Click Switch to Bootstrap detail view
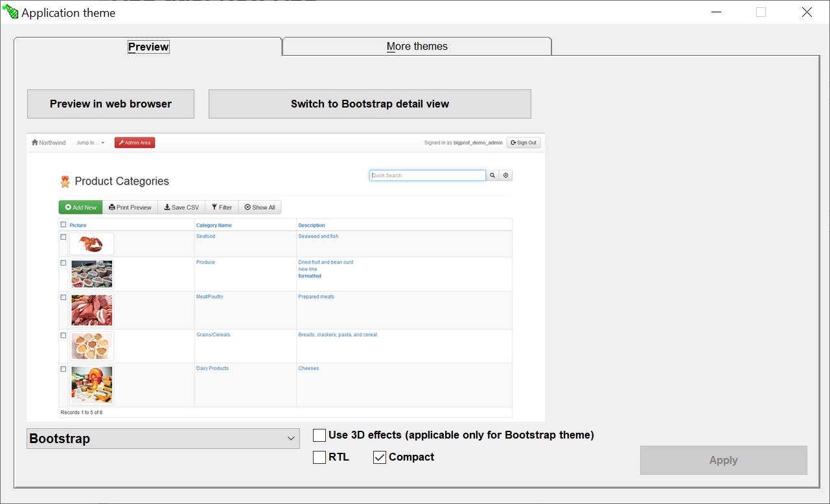 369,104
